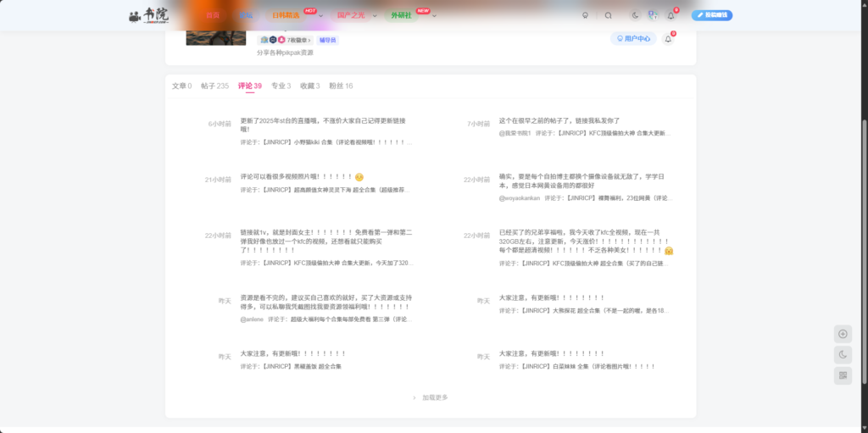Open the @我爱书院1 user mention

(515, 133)
